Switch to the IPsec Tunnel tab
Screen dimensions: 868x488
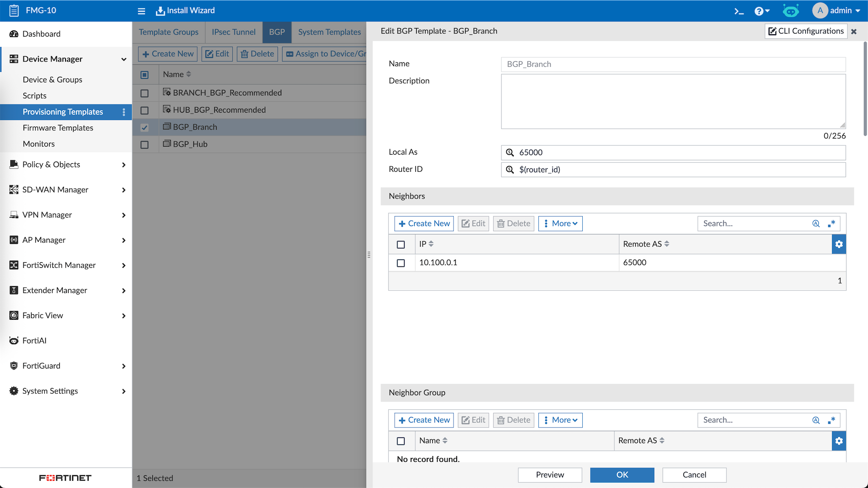point(233,32)
